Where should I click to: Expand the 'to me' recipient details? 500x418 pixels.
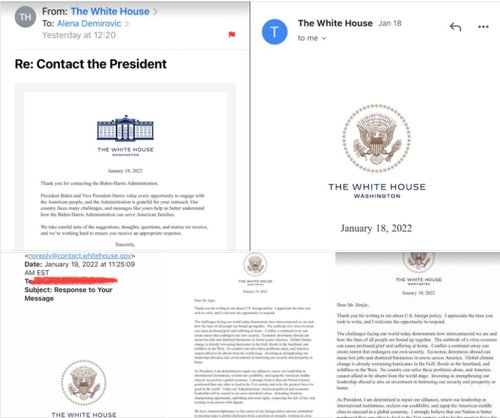pyautogui.click(x=312, y=38)
